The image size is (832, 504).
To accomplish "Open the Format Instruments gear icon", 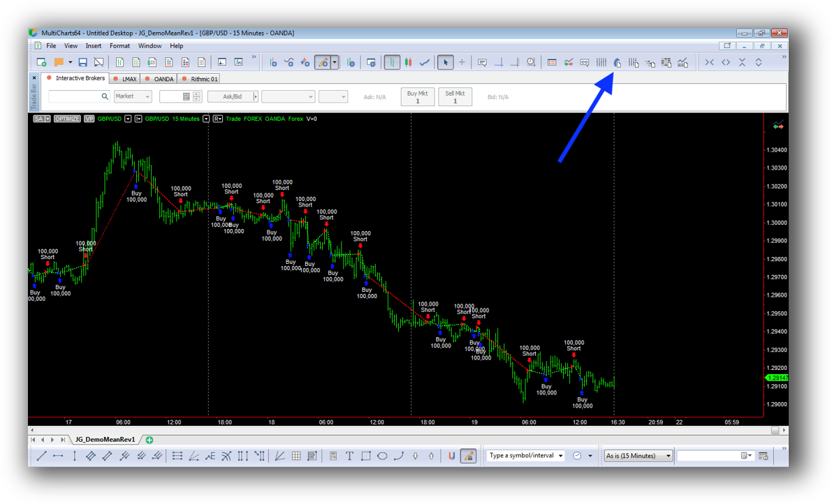I will 351,63.
